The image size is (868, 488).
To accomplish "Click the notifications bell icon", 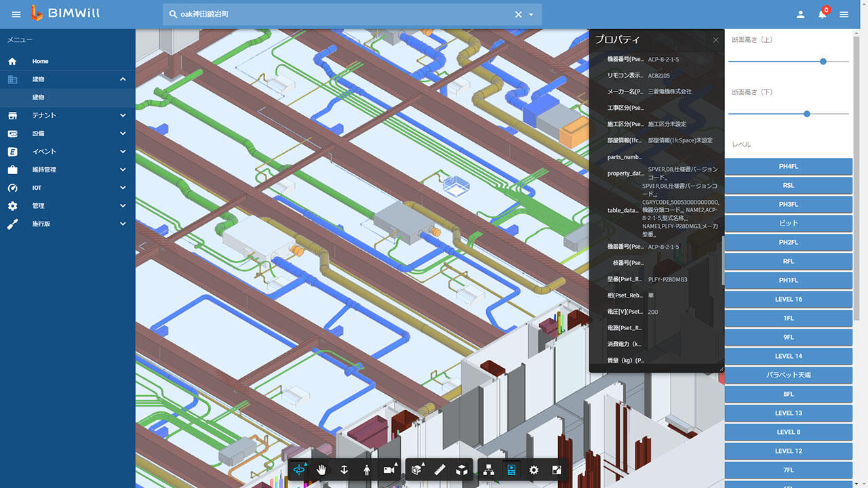I will click(x=822, y=14).
